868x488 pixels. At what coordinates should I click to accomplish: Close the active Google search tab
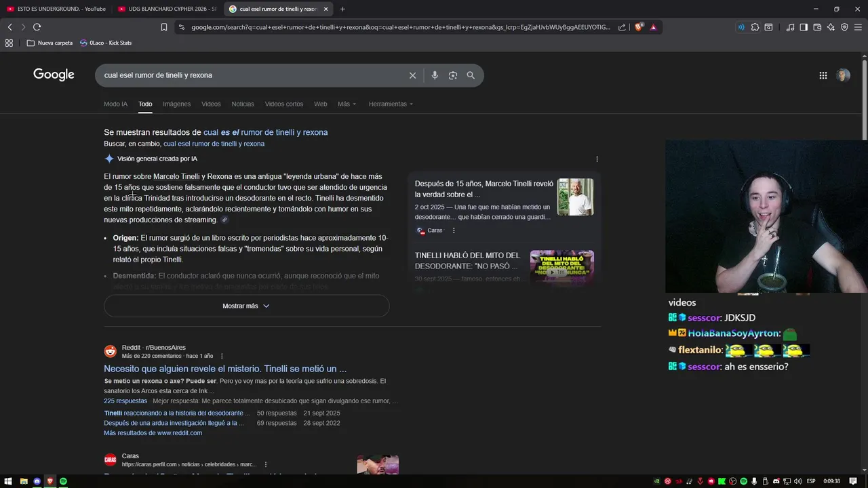325,9
